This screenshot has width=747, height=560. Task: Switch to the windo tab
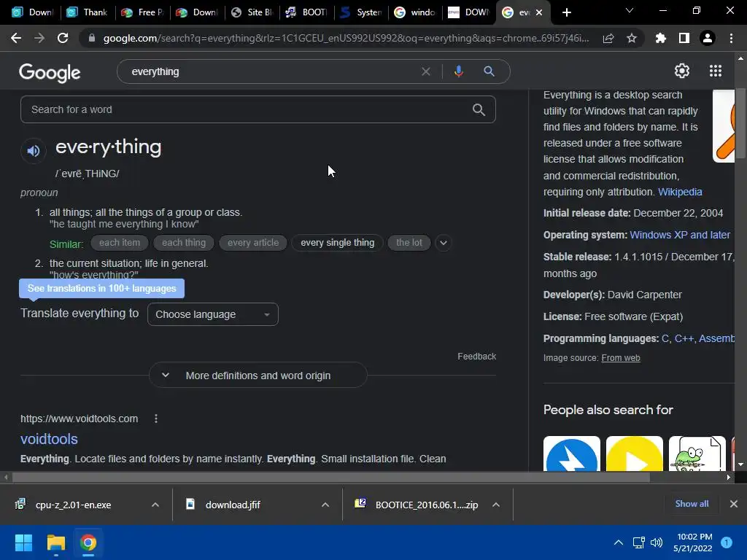point(415,12)
